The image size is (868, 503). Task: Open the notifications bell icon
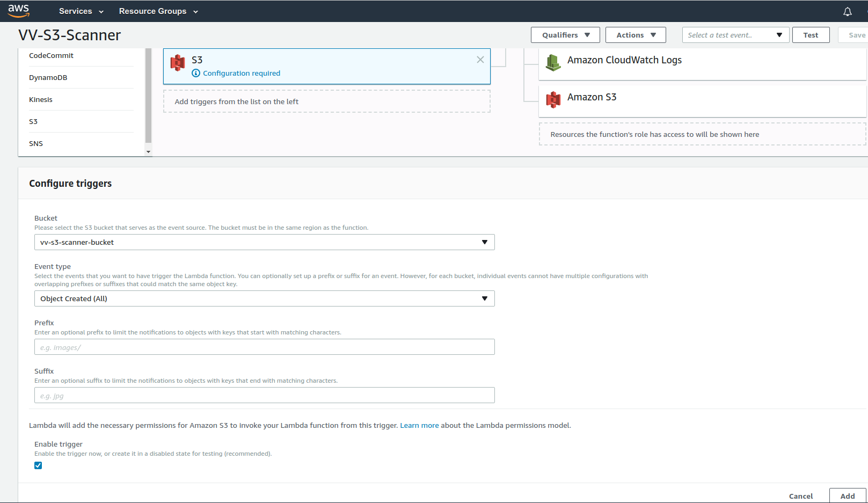point(847,11)
